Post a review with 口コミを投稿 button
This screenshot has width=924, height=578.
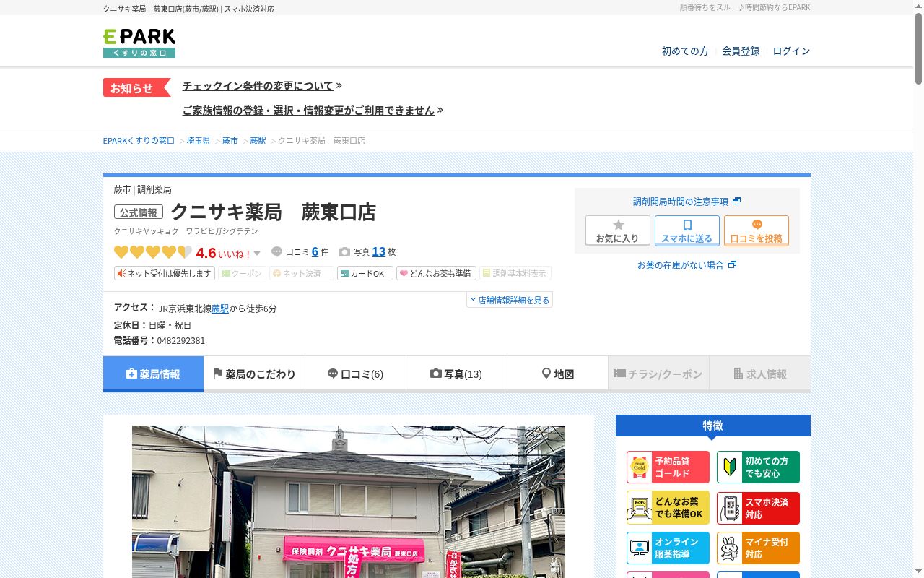(757, 231)
